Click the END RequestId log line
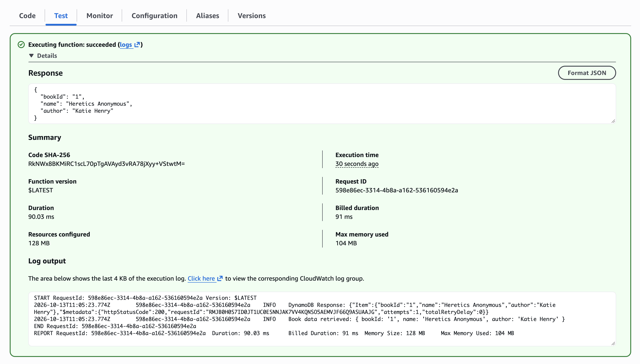Image resolution: width=640 pixels, height=364 pixels. point(115,326)
